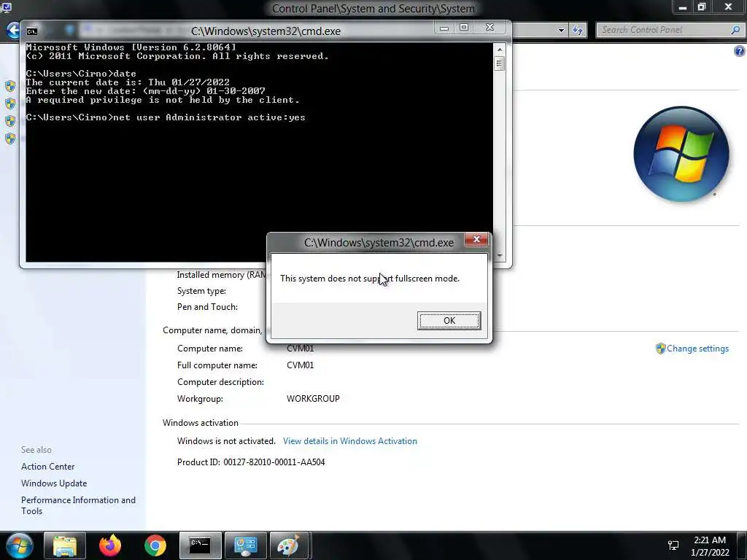This screenshot has width=747, height=560.
Task: Click OK in the fullscreen mode dialog
Action: tap(449, 321)
